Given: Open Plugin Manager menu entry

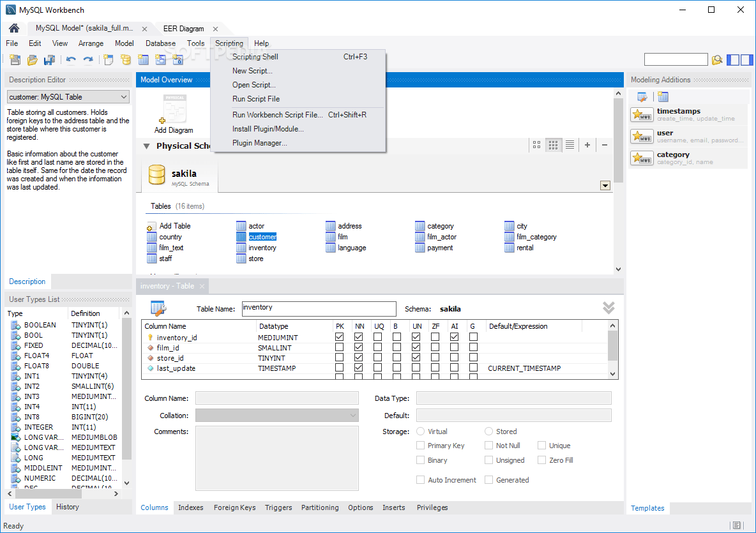Looking at the screenshot, I should click(x=299, y=143).
